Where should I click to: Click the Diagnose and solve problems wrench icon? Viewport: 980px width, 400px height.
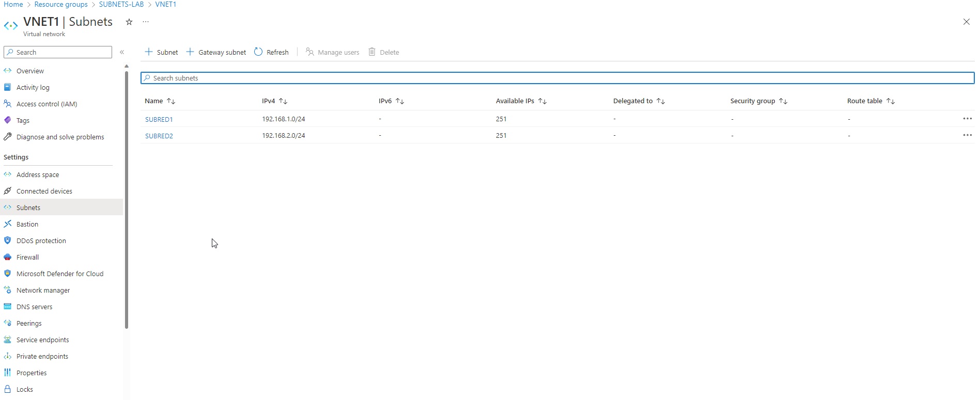pos(8,137)
